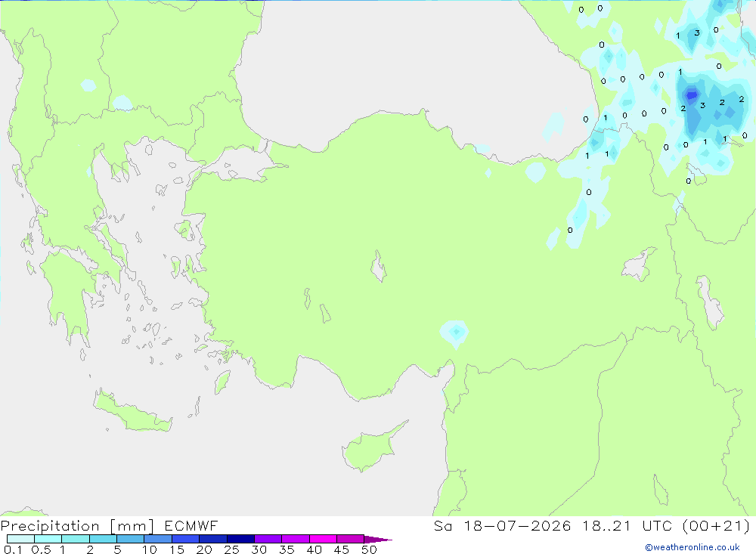Click the 30–35 mm purple legend swatch
Image resolution: width=756 pixels, height=554 pixels.
coord(268,539)
